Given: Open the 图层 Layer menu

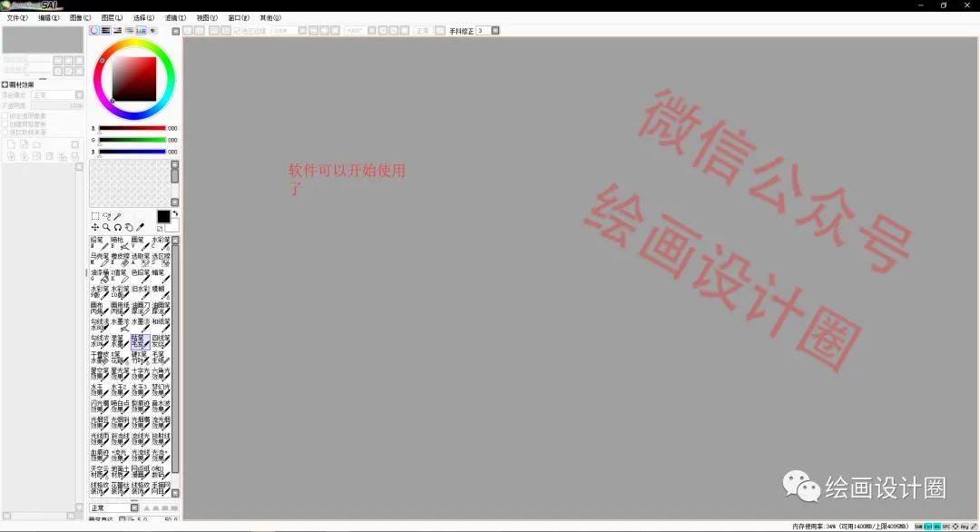Looking at the screenshot, I should point(112,17).
